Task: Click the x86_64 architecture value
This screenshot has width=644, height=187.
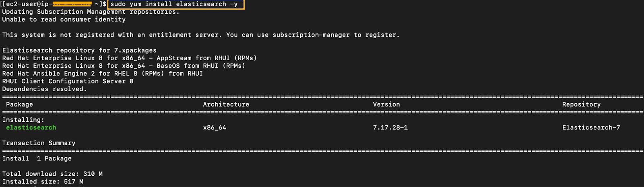Action: [x=215, y=127]
